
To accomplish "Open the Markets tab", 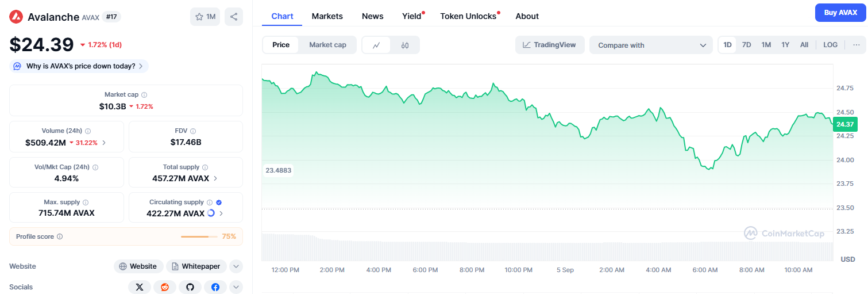I will (x=327, y=16).
